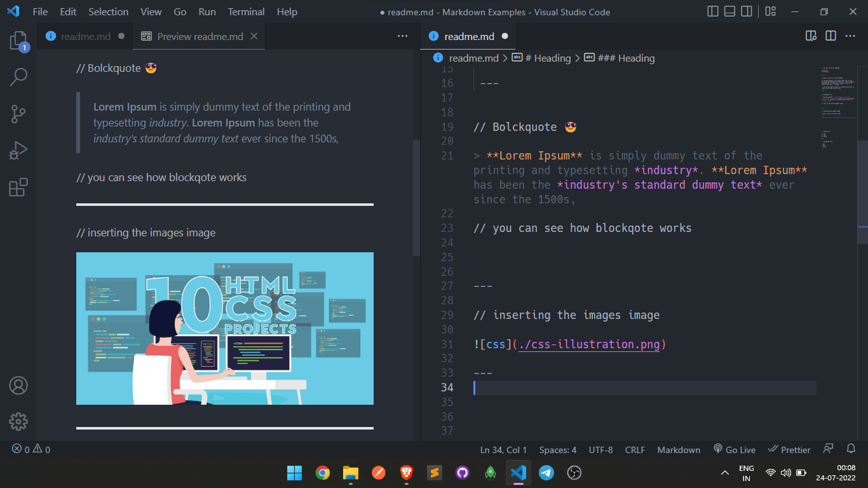The width and height of the screenshot is (868, 488).
Task: Click the Prettier status bar item
Action: click(x=789, y=449)
